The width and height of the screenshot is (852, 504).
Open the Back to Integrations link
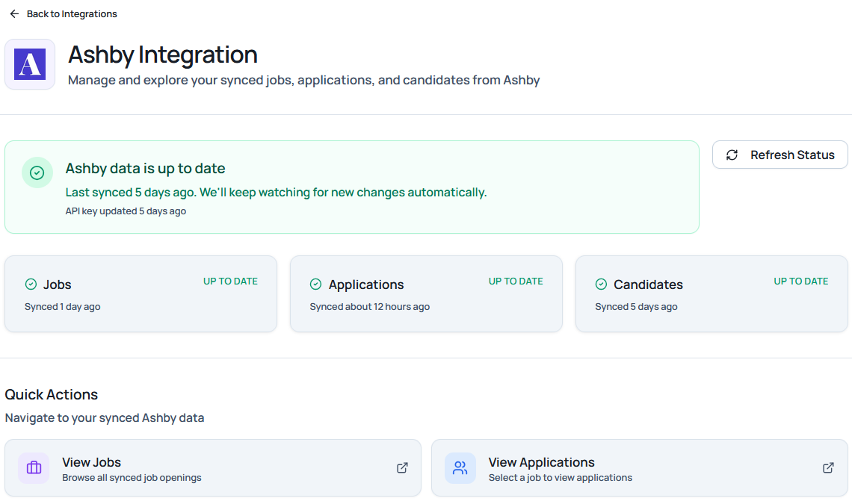(72, 14)
